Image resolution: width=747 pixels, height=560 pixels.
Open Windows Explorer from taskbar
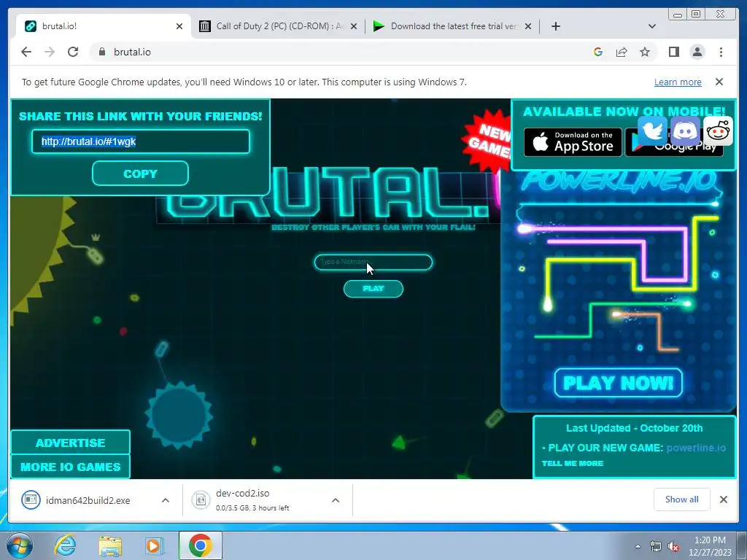tap(110, 545)
